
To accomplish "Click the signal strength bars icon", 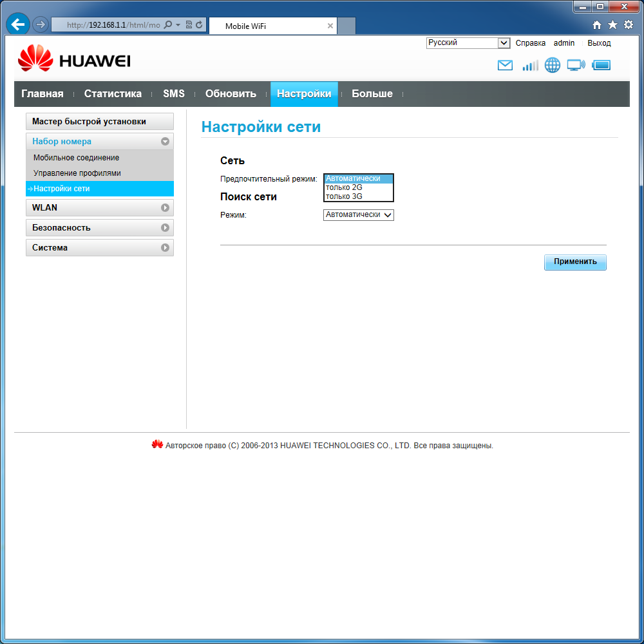I will tap(529, 65).
